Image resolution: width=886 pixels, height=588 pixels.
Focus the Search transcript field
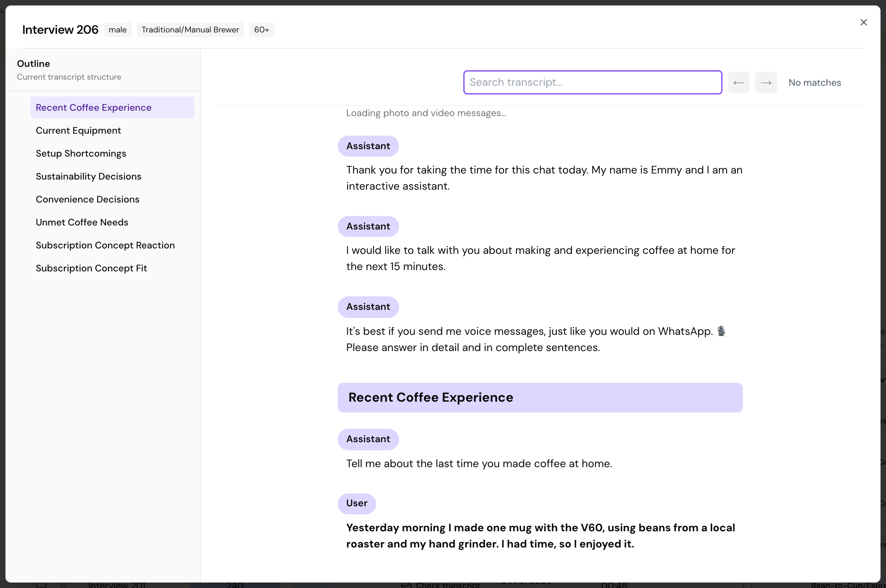[593, 82]
